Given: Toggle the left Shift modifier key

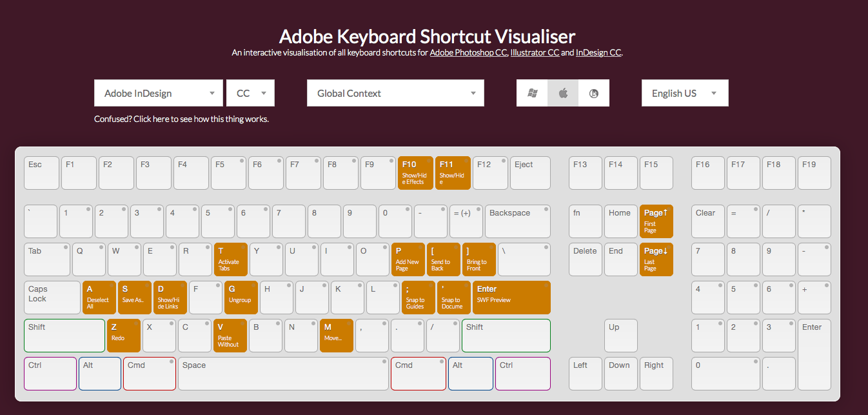Looking at the screenshot, I should (64, 336).
